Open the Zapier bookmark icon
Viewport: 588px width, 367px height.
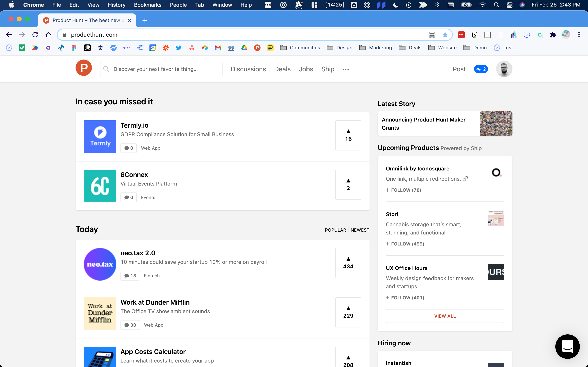point(166,48)
